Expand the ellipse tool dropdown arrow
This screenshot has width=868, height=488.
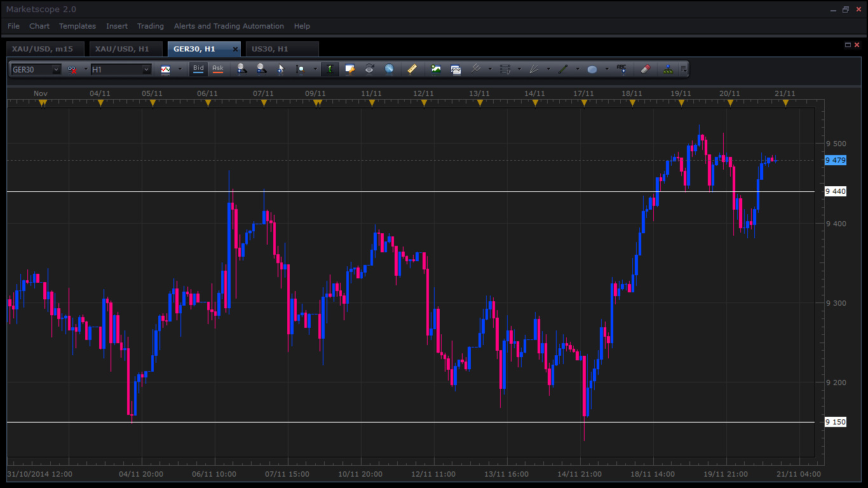(x=606, y=69)
